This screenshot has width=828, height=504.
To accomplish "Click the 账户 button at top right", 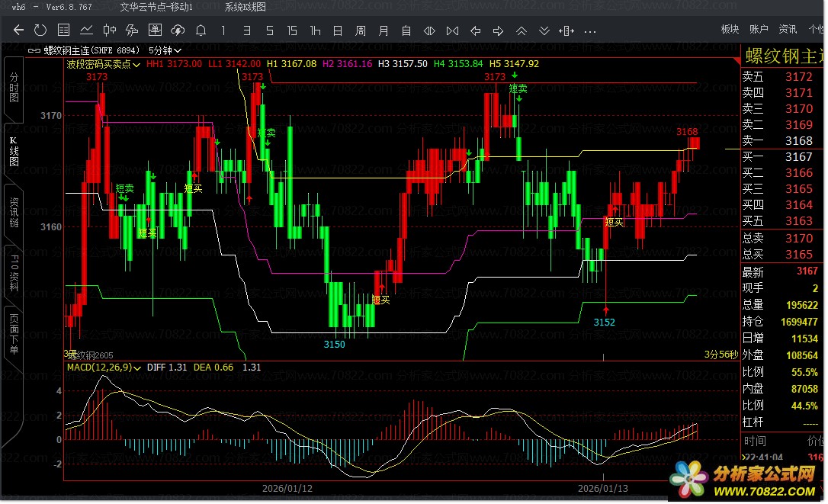I will tap(759, 29).
